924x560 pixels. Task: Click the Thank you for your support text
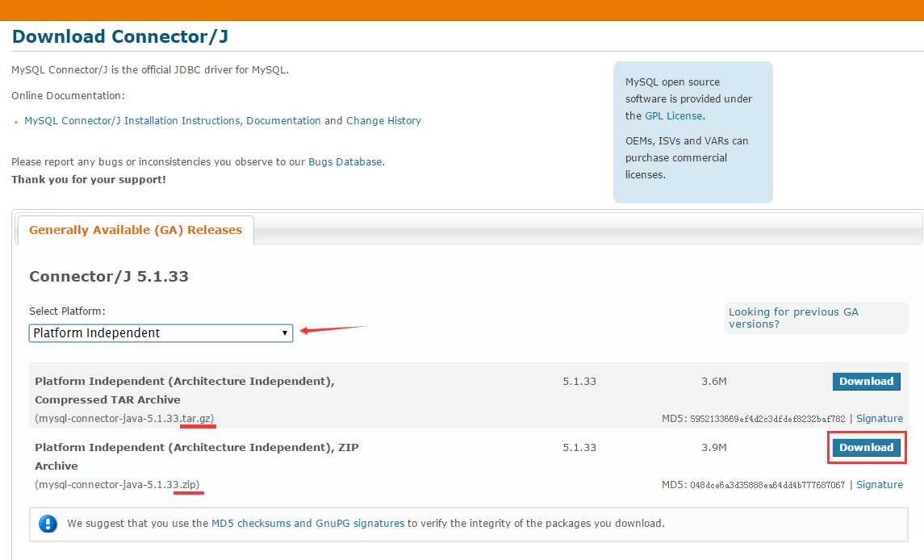click(89, 180)
